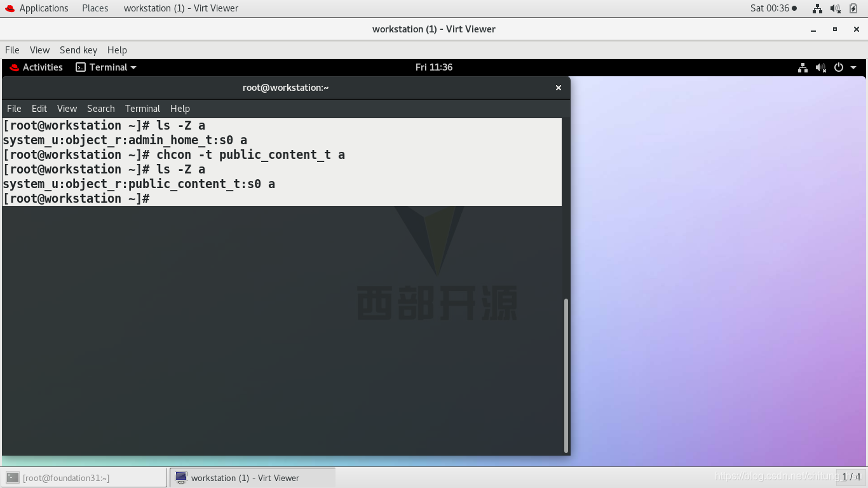Open terminal Search menu

(x=101, y=109)
